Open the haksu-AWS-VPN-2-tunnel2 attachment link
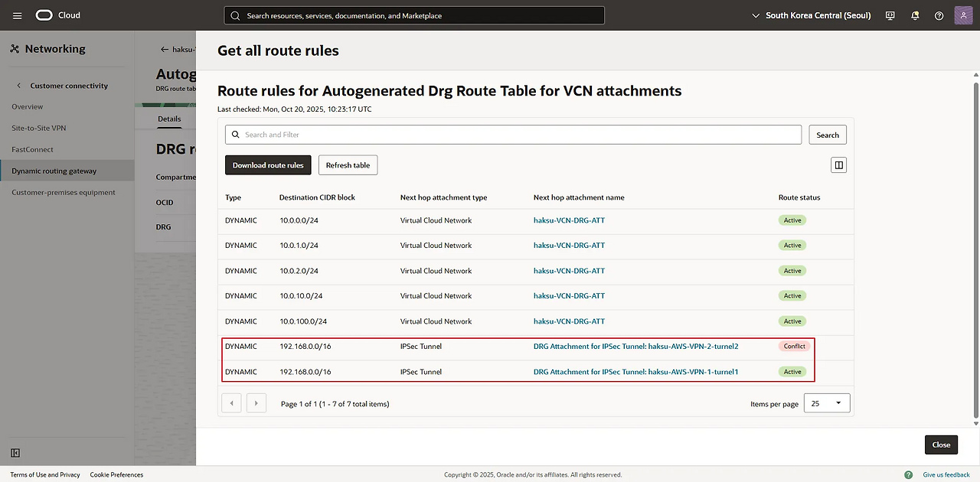The height and width of the screenshot is (482, 980). coord(635,347)
